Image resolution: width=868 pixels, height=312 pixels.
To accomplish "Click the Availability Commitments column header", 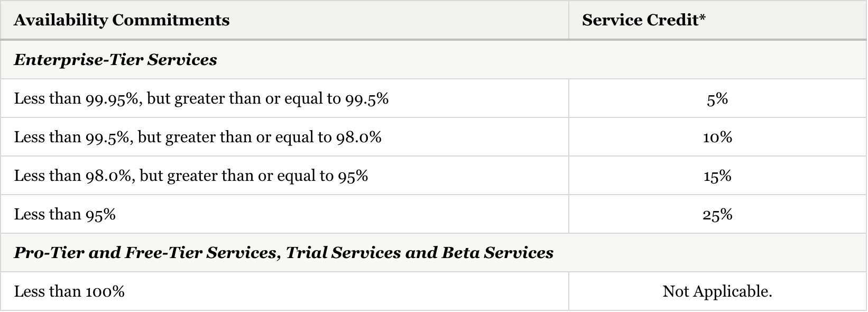I will point(122,20).
